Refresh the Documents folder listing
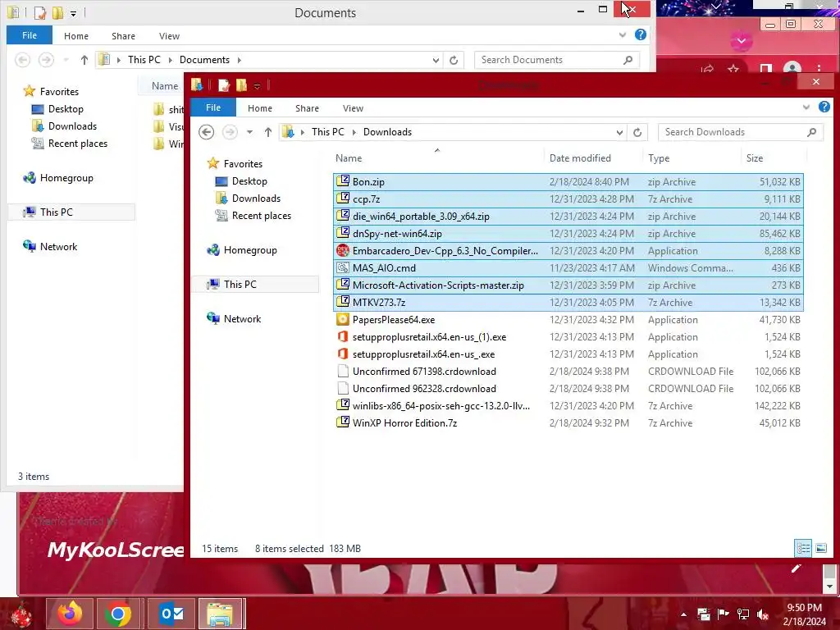This screenshot has width=840, height=630. coord(454,60)
